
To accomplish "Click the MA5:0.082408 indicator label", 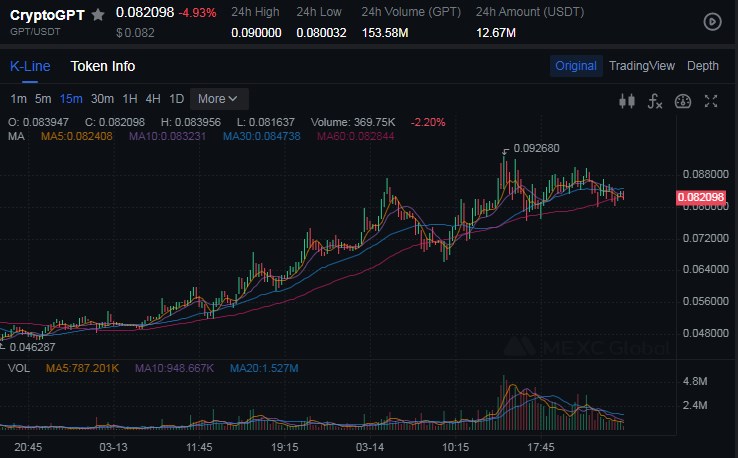I will click(77, 137).
